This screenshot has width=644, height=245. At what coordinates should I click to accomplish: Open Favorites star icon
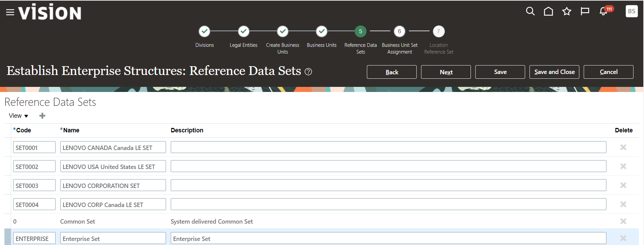coord(567,12)
